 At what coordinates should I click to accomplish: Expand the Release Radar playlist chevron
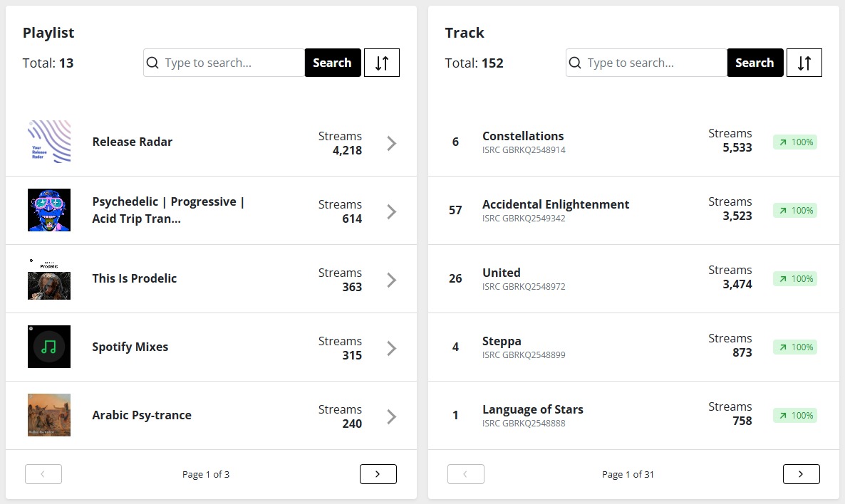391,143
